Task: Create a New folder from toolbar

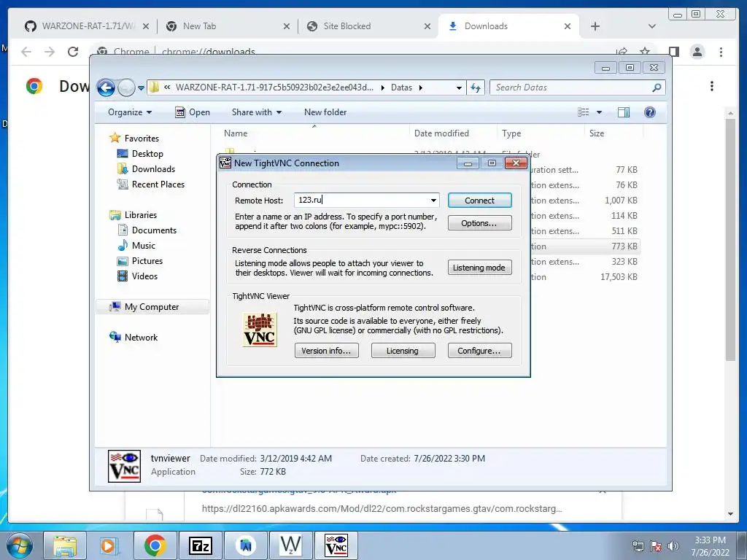Action: [325, 112]
